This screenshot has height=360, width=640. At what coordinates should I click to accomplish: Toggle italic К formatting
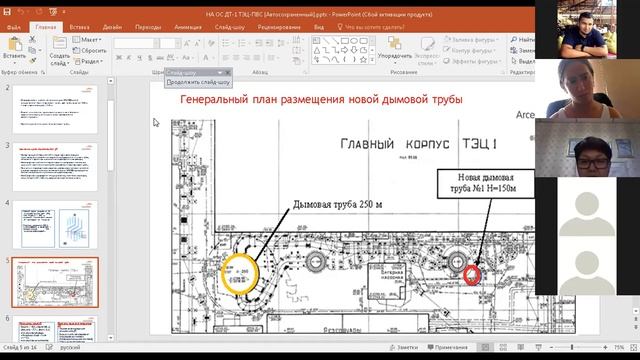129,58
